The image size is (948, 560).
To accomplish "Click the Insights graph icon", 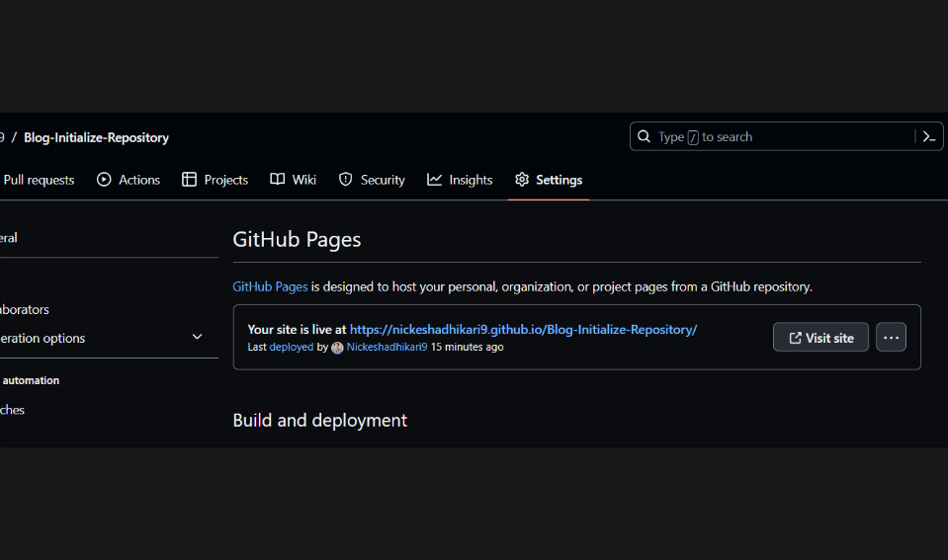I will (x=434, y=180).
